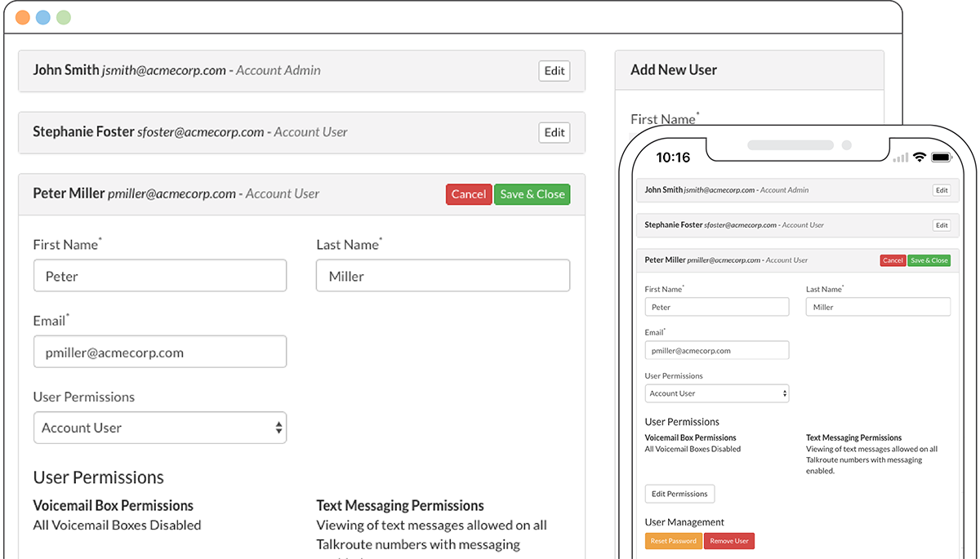Open Account User dropdown on phone
This screenshot has width=980, height=559.
(x=717, y=393)
